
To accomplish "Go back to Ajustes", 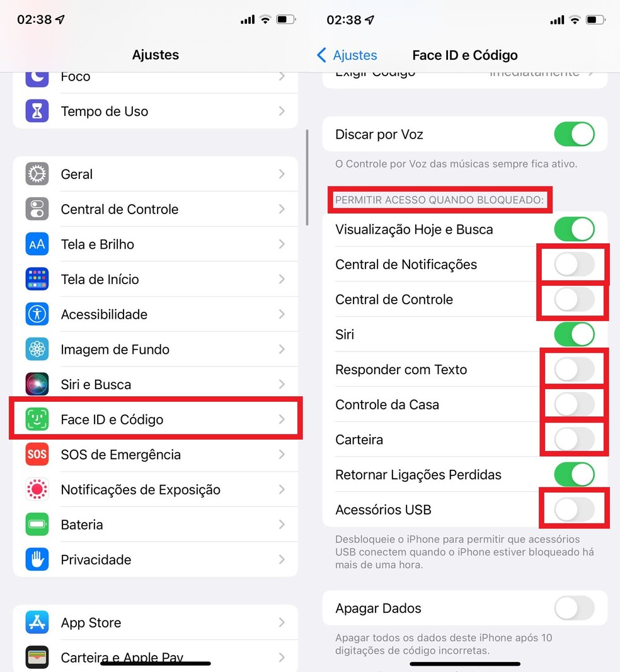I will (x=347, y=55).
